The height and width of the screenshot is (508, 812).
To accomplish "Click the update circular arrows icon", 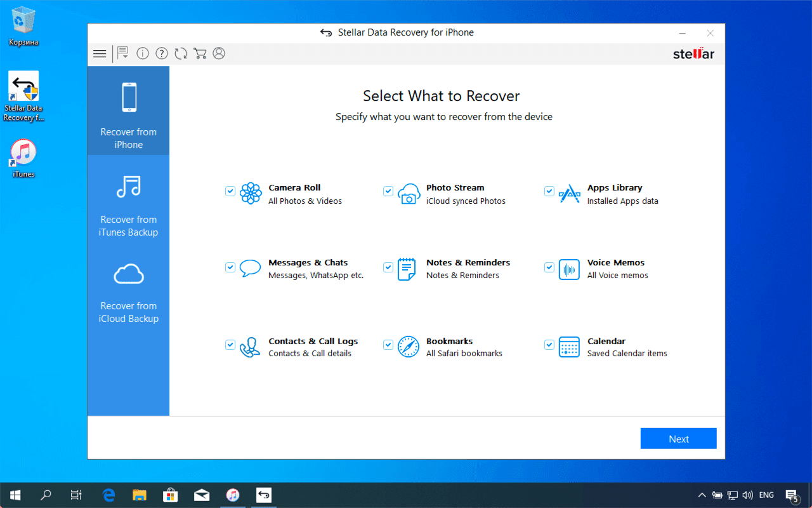I will 181,53.
